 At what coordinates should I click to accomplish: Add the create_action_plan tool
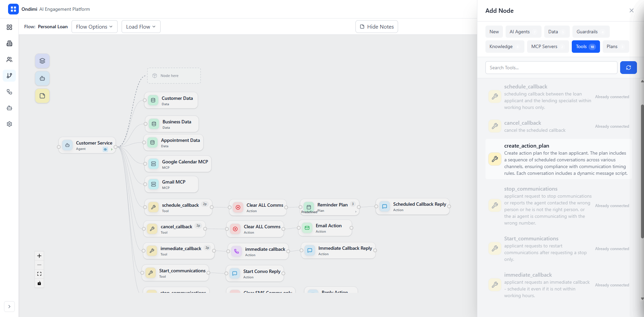pos(558,159)
